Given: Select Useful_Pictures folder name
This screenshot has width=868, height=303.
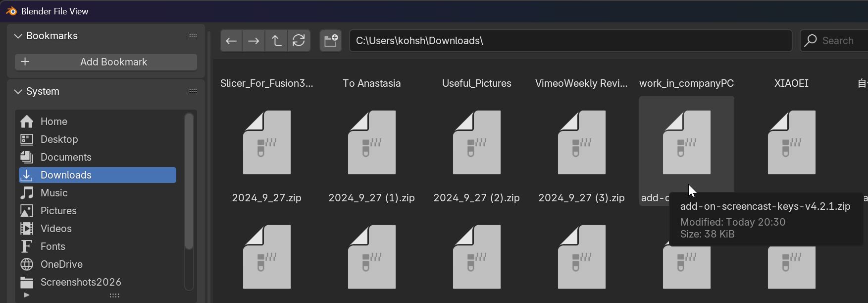Looking at the screenshot, I should (x=477, y=83).
